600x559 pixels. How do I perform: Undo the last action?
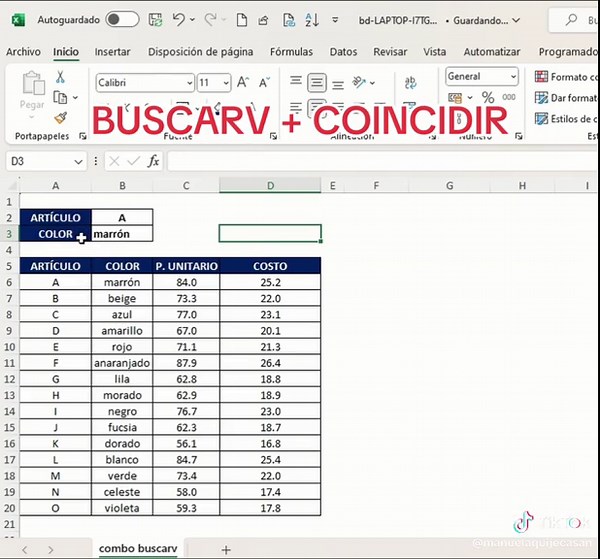pos(179,19)
